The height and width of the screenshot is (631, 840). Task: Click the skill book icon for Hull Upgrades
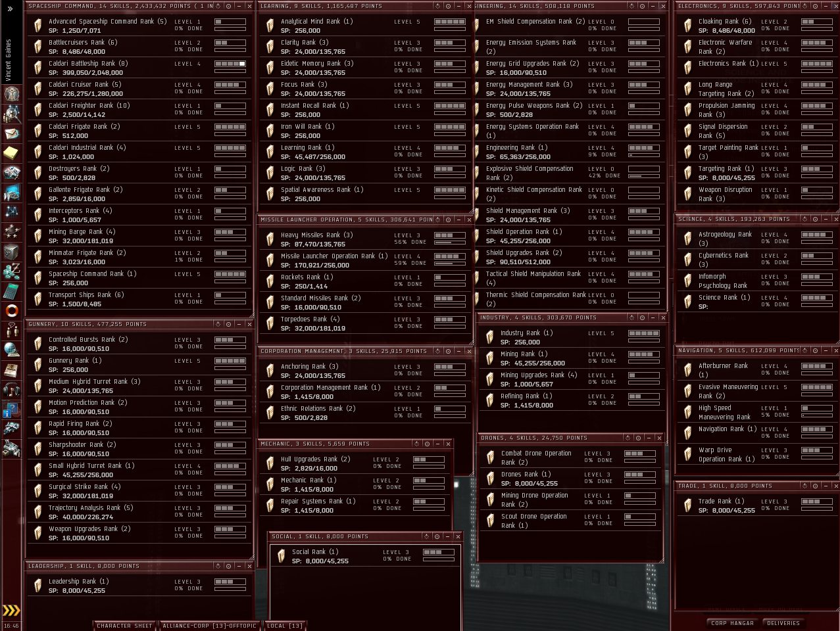[x=270, y=463]
